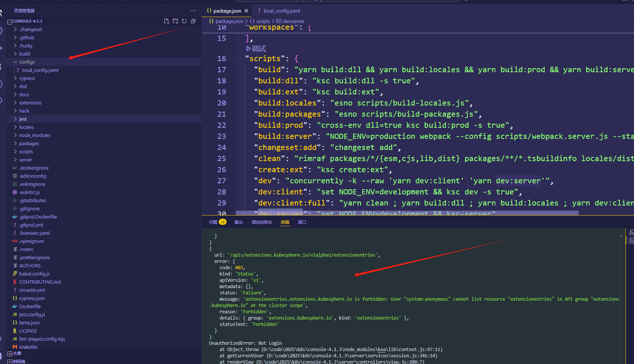Select the jest folder
Viewport: 634px width, 364px height.
[x=23, y=119]
